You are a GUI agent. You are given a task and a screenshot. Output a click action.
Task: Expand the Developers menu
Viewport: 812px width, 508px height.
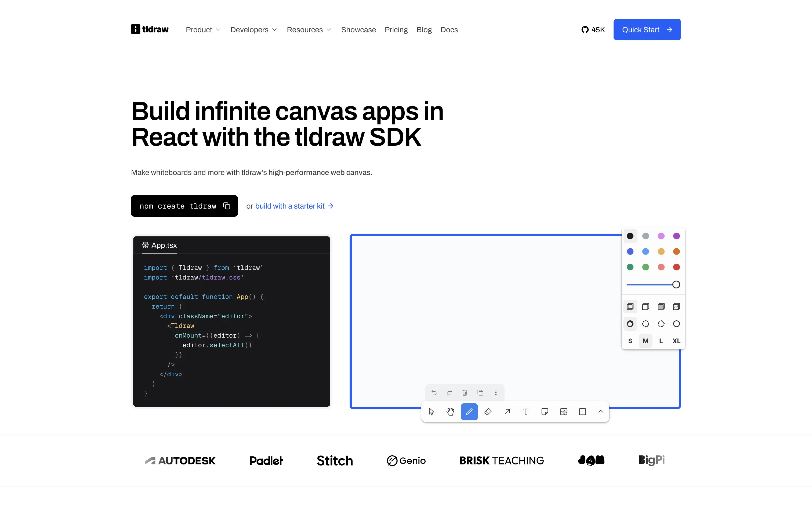coord(253,30)
